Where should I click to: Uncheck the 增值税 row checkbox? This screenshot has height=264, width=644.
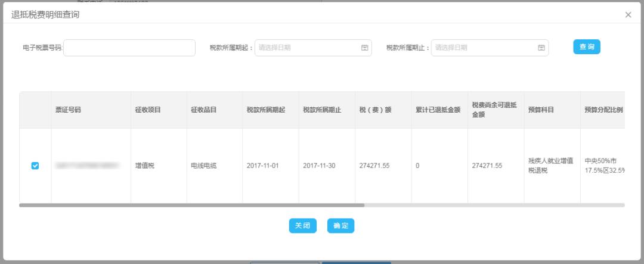click(x=35, y=166)
